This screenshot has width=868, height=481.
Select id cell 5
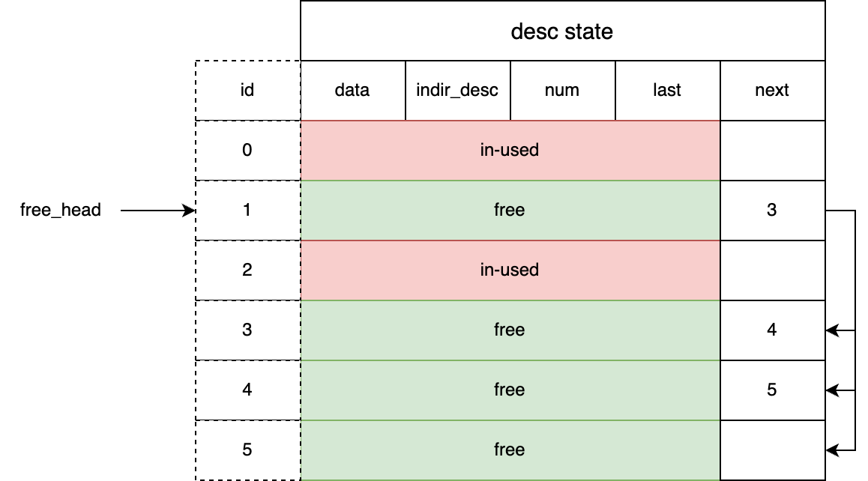pos(247,450)
